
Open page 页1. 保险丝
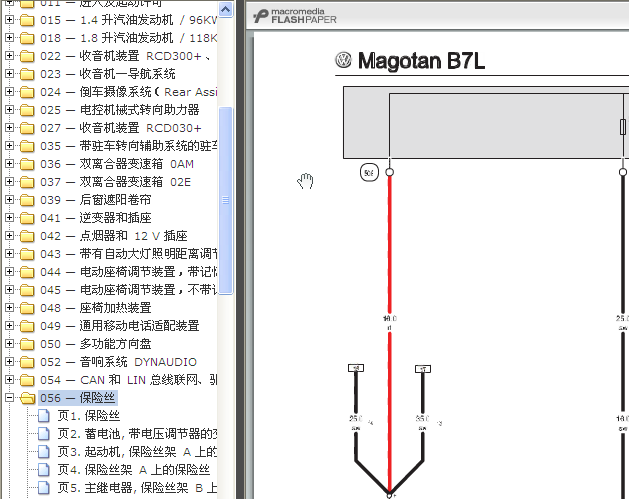click(x=88, y=416)
